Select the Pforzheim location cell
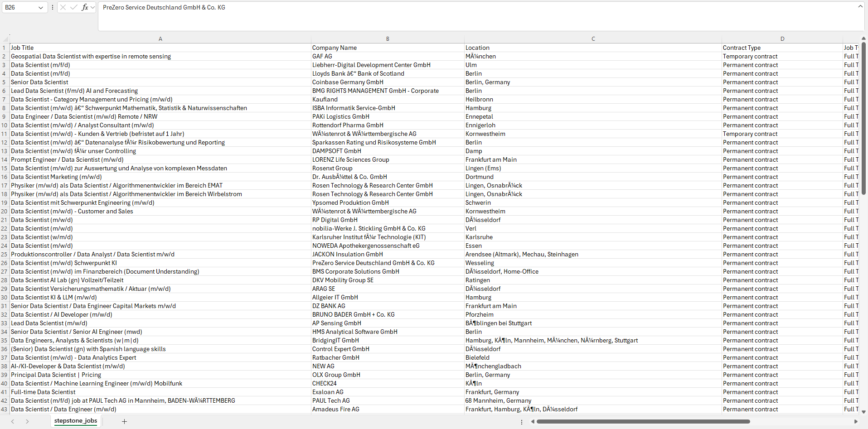 point(593,314)
